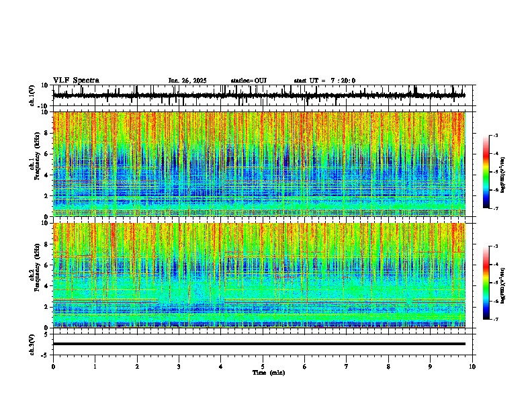Image resolution: width=532 pixels, height=411 pixels.
Task: Click the flat black ch.3 voltage trace
Action: 259,344
